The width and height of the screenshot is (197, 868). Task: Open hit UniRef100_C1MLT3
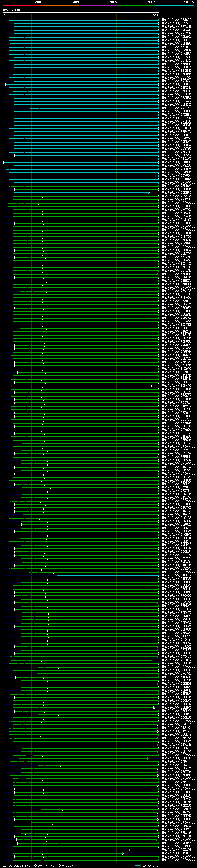(177, 40)
